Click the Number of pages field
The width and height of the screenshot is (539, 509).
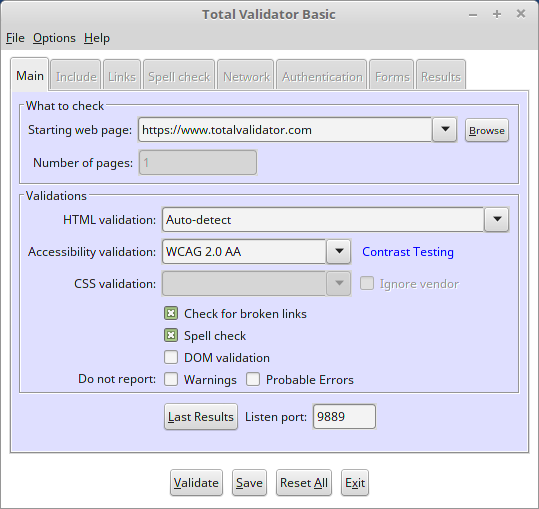198,163
